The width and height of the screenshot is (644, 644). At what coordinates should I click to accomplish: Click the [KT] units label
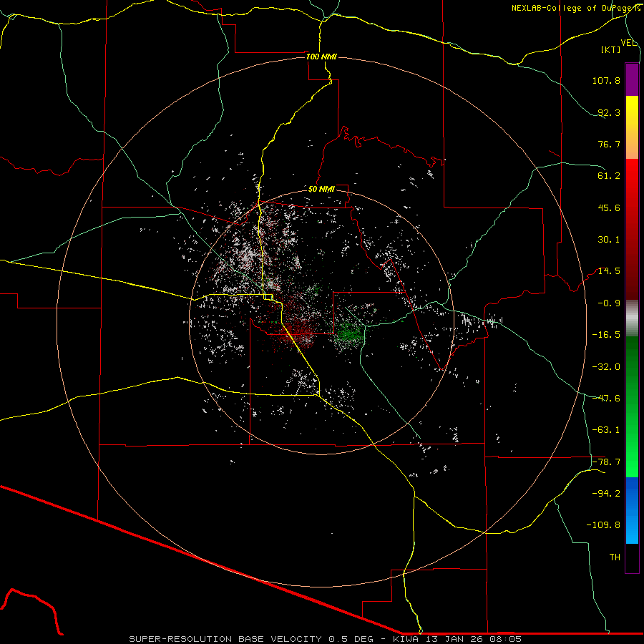[611, 50]
